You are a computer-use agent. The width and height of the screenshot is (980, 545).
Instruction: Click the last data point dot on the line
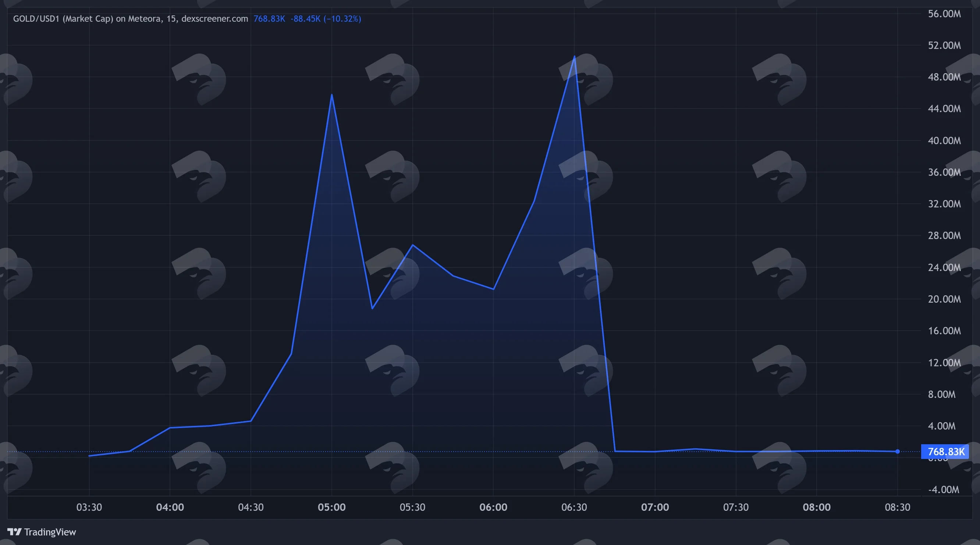(x=898, y=452)
